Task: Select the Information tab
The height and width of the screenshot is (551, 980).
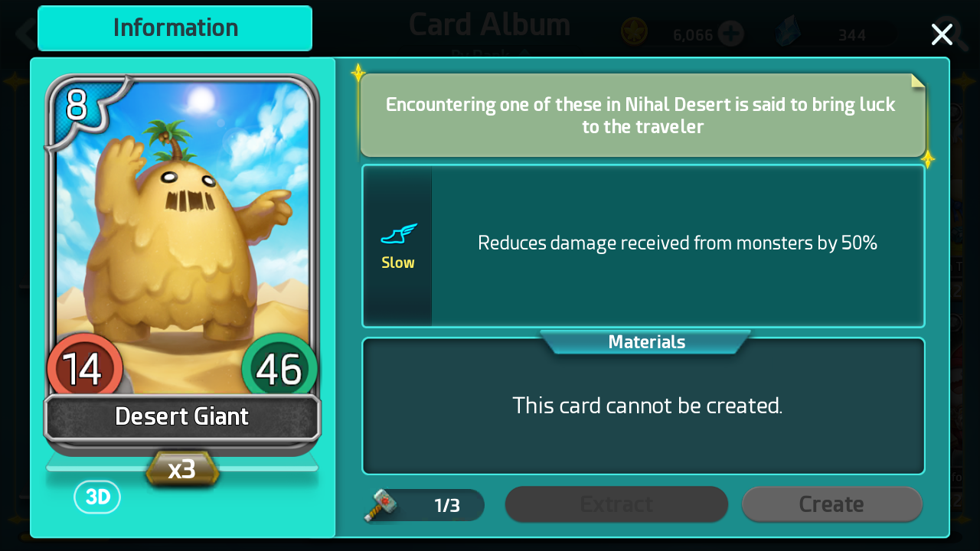Action: [x=175, y=28]
